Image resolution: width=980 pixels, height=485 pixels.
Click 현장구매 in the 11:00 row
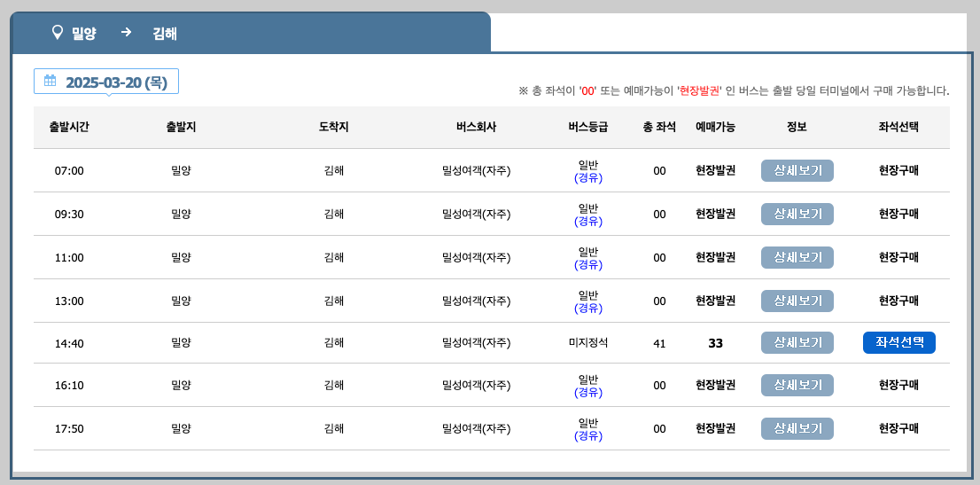(898, 257)
